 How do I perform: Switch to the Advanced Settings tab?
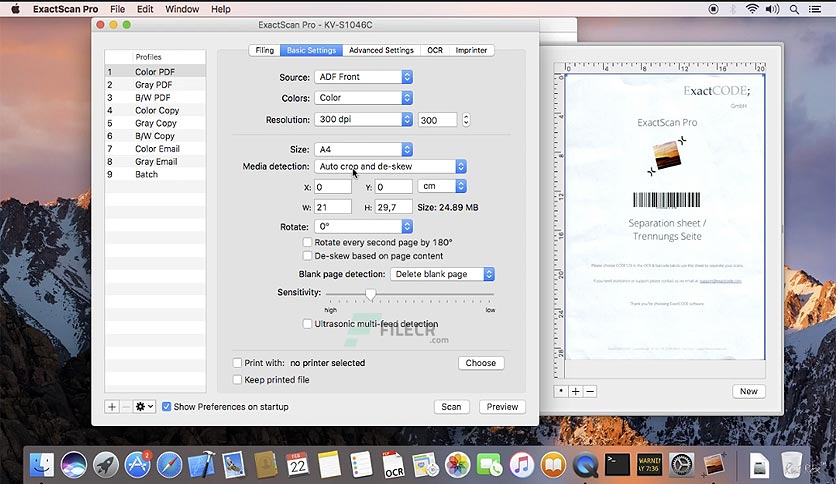click(x=381, y=50)
